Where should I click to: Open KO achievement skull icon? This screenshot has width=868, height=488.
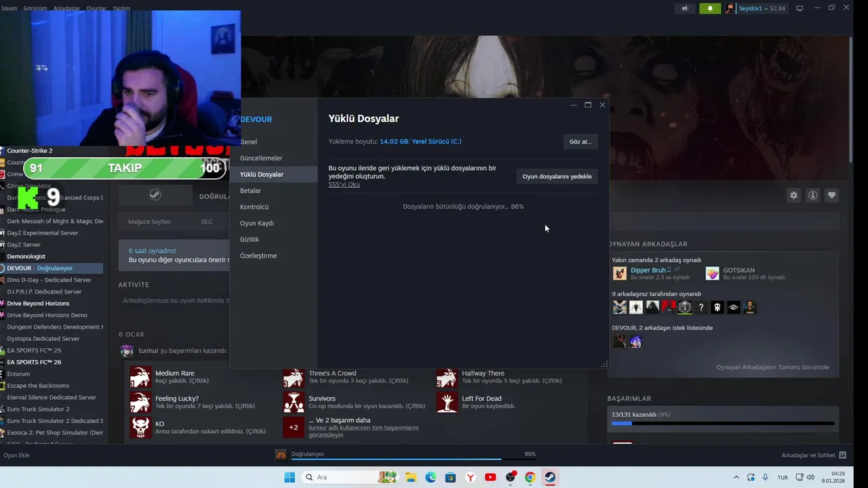click(x=140, y=427)
